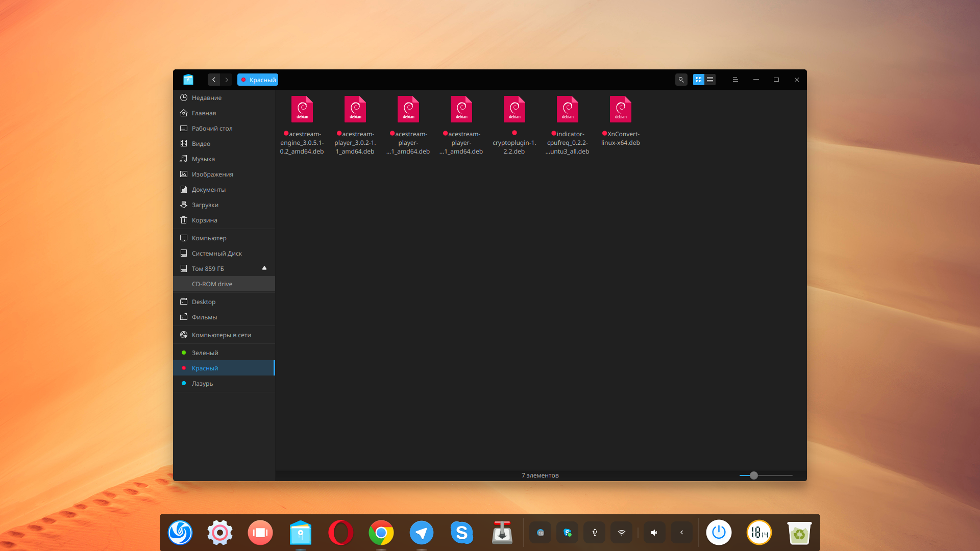Open the CD-ROM drive entry

coord(212,284)
